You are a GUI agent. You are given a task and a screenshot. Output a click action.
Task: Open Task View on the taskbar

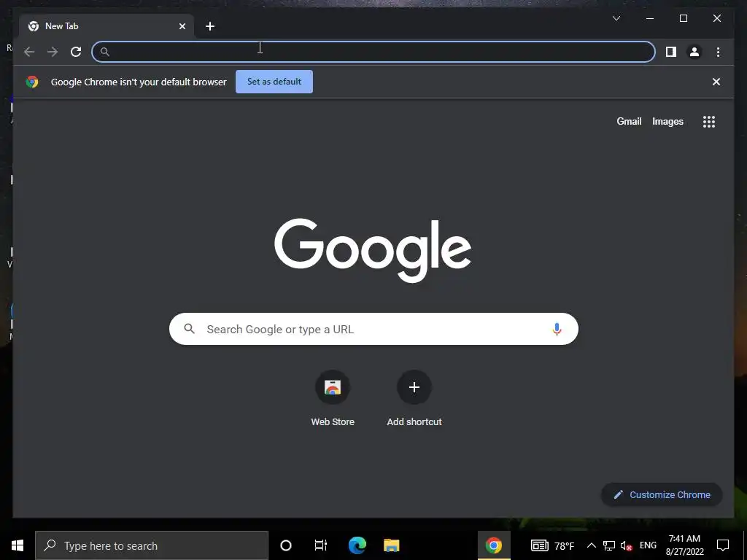coord(321,545)
